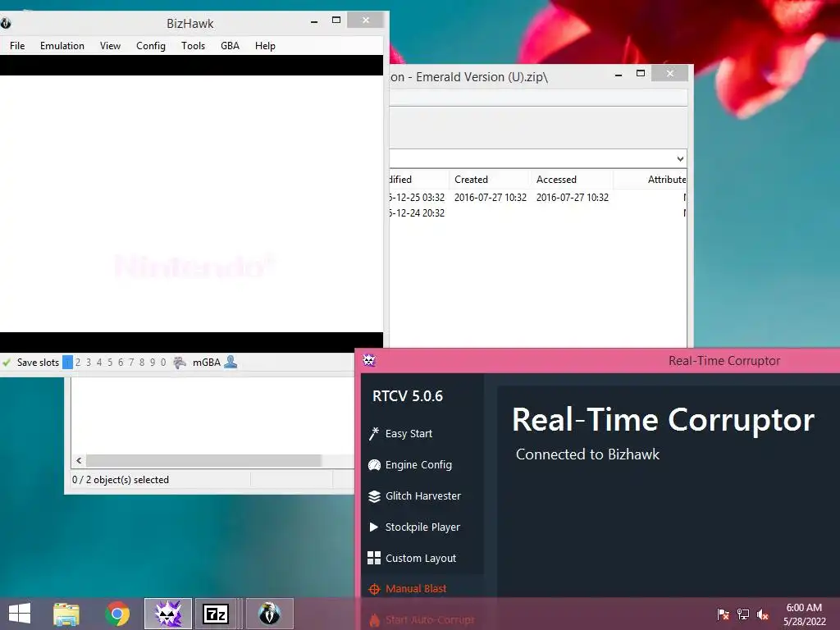Click the Stockpile Player play icon
Screen dimensions: 840x630
point(373,527)
